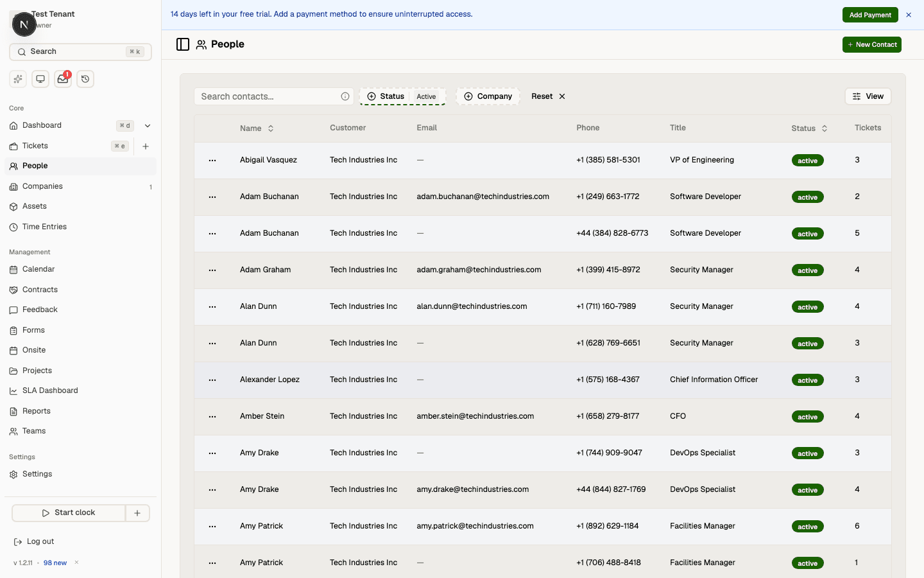The width and height of the screenshot is (924, 578).
Task: Sort the Name column with its arrows
Action: 270,128
